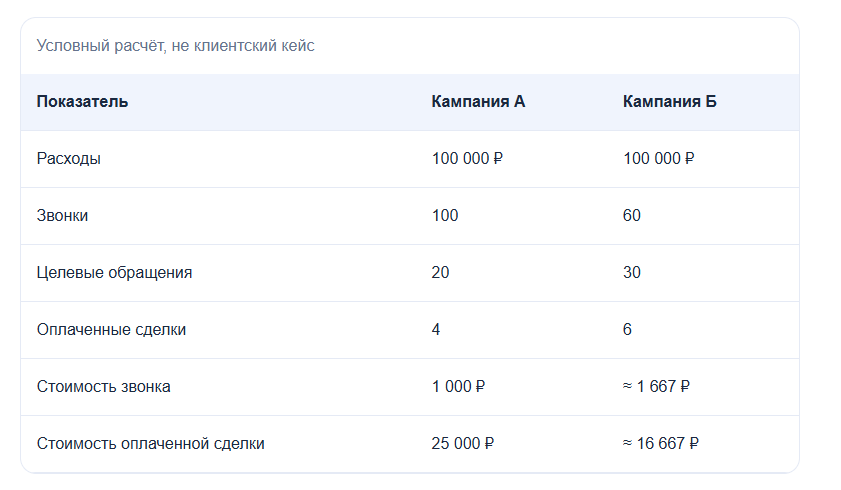Click Campaign A calls value 100
This screenshot has height=490, width=841.
tap(445, 216)
